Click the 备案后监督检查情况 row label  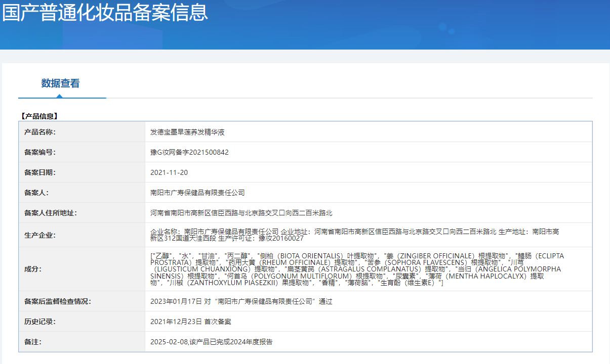[x=58, y=301]
